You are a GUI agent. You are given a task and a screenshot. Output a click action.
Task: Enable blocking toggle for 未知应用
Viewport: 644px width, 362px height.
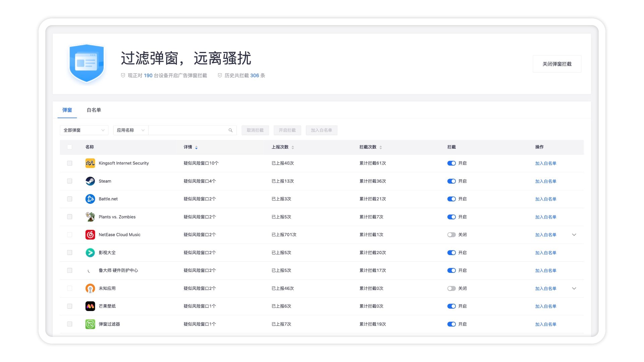pos(451,288)
